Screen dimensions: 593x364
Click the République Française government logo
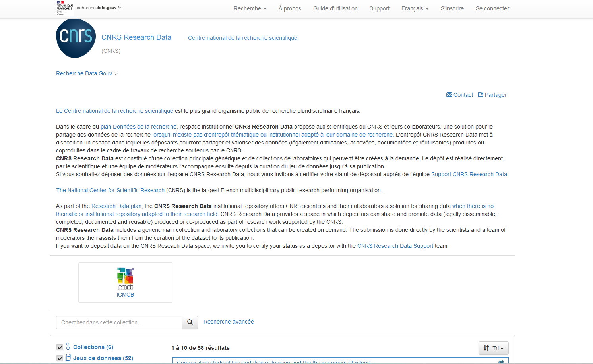tap(65, 7)
